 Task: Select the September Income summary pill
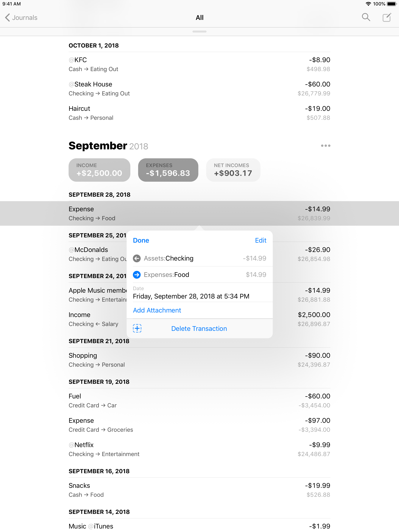pos(99,170)
